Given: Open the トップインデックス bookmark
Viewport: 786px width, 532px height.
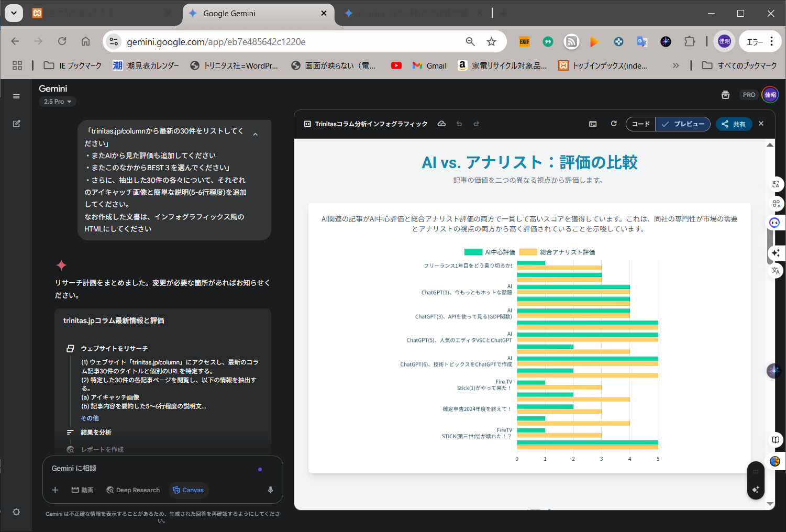Looking at the screenshot, I should tap(603, 65).
